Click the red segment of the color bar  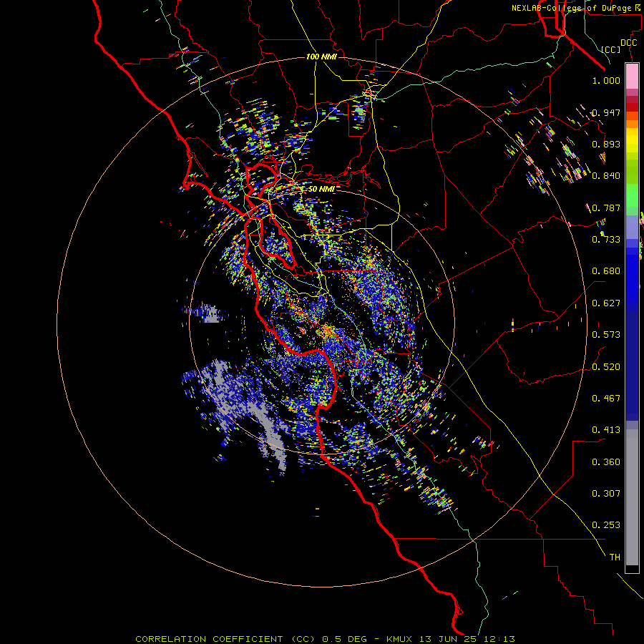coord(632,107)
